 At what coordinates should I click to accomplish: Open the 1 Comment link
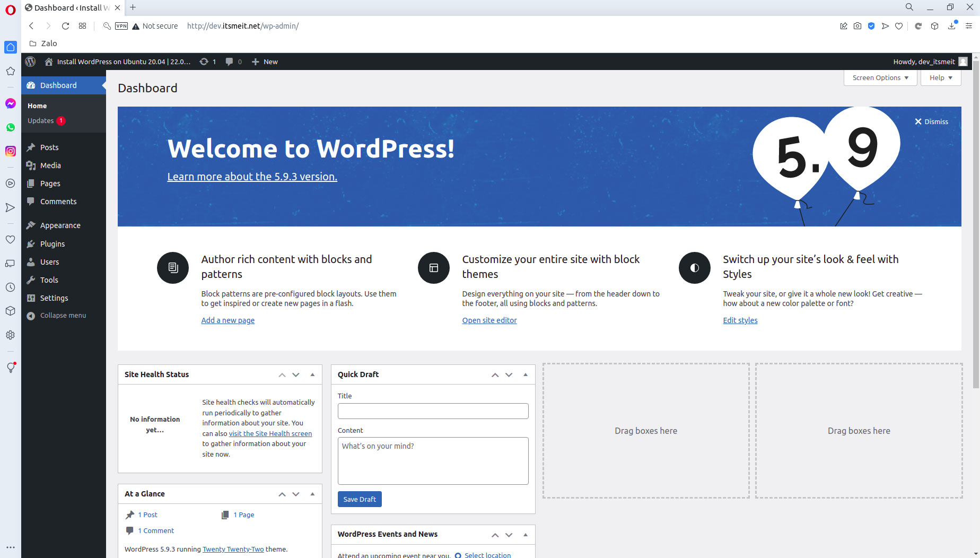(x=156, y=530)
